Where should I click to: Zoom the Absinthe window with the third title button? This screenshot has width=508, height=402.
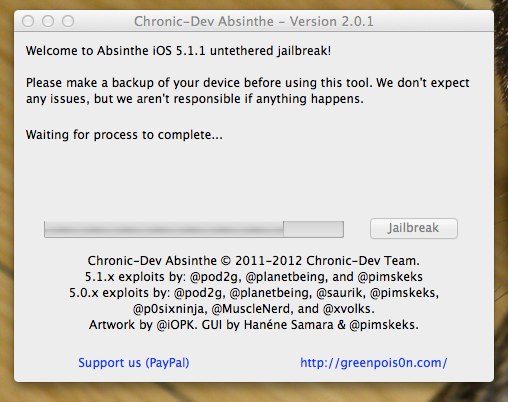click(68, 21)
